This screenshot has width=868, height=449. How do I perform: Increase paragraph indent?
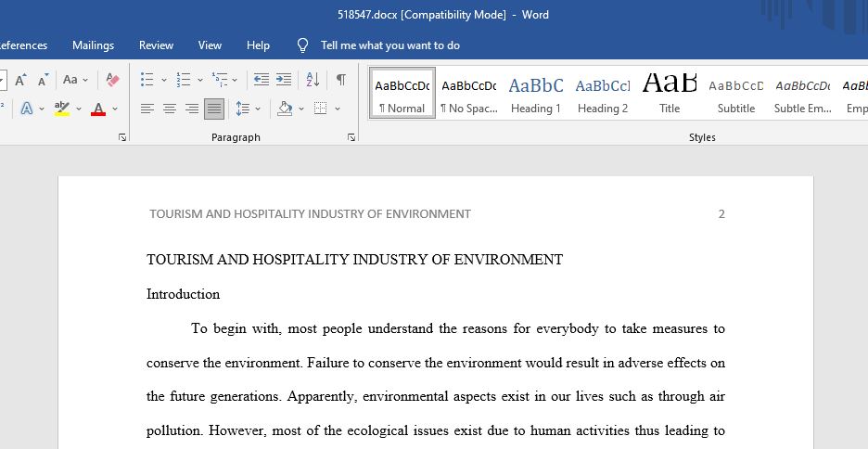(284, 80)
